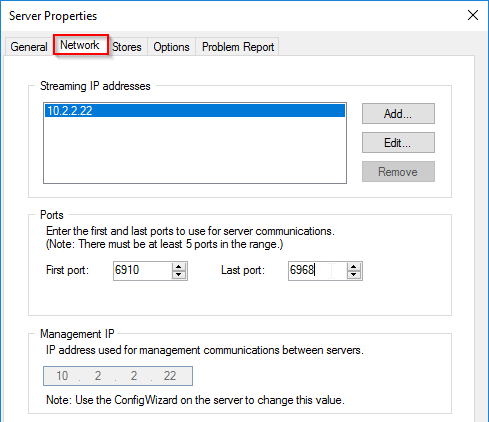Increase First port with up arrow

[x=179, y=267]
